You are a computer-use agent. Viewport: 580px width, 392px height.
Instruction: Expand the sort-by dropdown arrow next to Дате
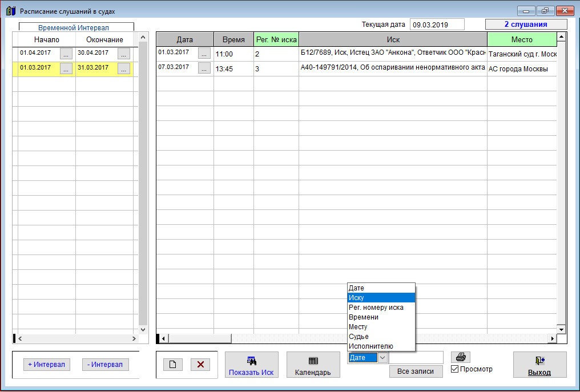pos(383,358)
